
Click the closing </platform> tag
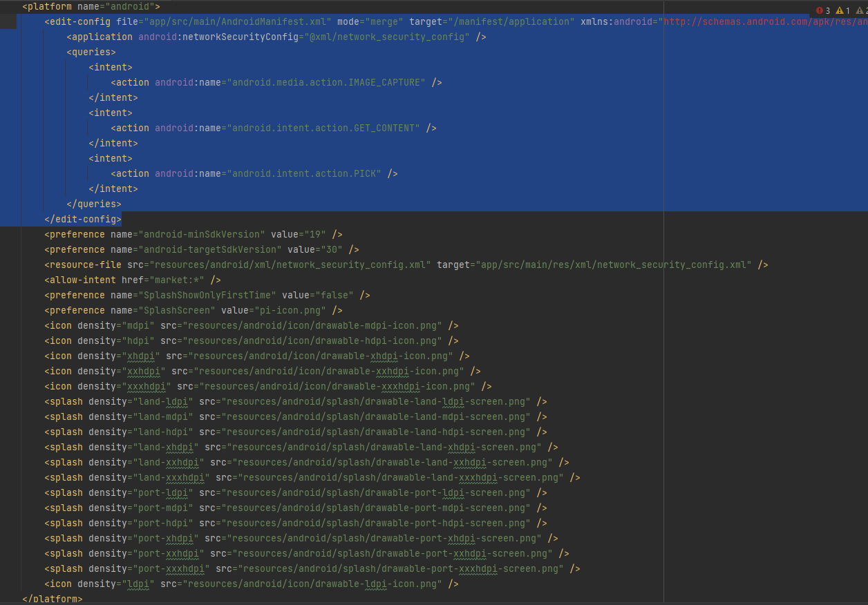coord(53,599)
